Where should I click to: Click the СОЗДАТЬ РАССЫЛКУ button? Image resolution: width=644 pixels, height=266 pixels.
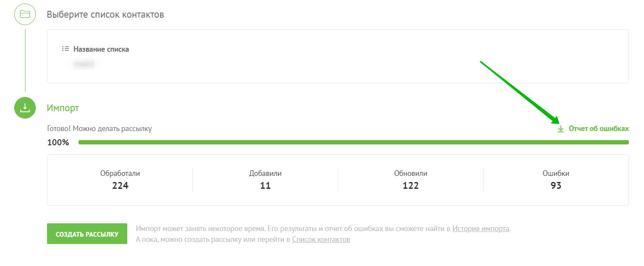87,234
